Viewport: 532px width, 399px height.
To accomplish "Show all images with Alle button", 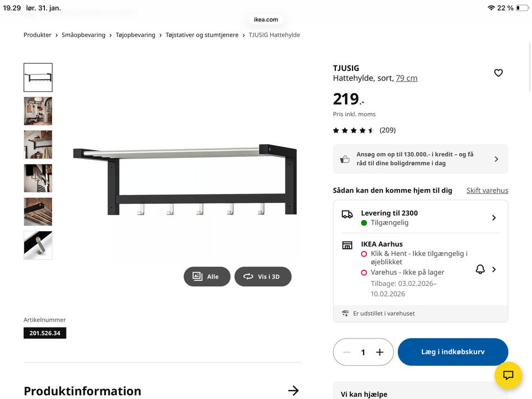I will coord(207,277).
